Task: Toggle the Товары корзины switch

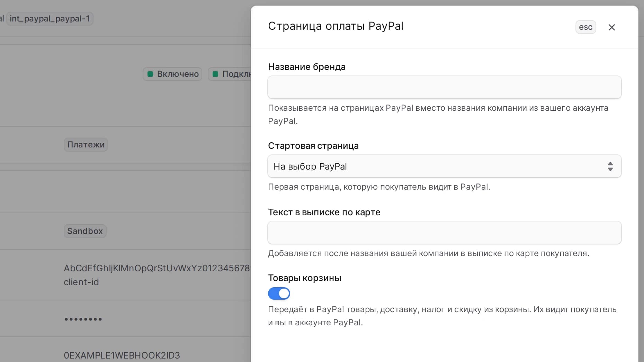Action: [x=279, y=293]
